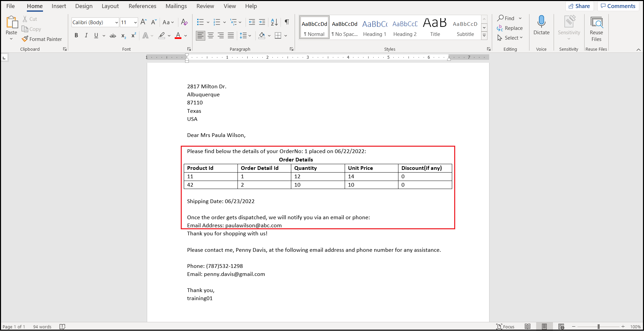644x331 pixels.
Task: Toggle Bold formatting
Action: click(76, 36)
